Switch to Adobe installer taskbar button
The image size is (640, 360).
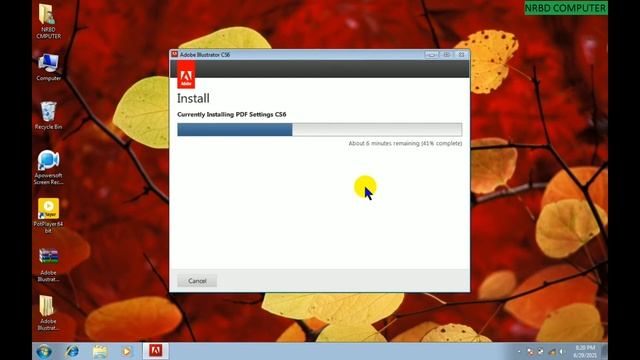[x=156, y=351]
